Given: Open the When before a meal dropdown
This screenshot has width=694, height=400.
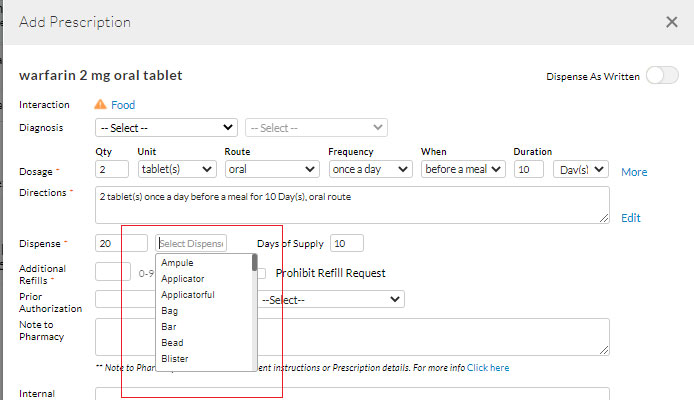Looking at the screenshot, I should [463, 169].
